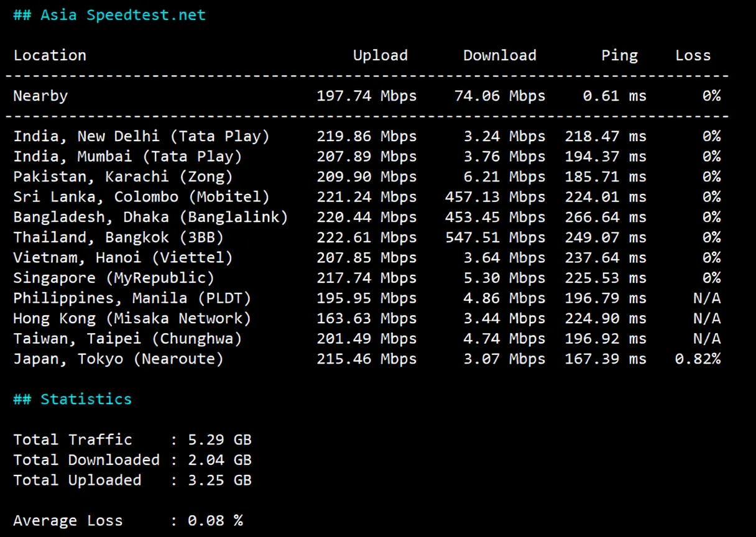Click average loss value 0.08 %
Image resolution: width=756 pixels, height=537 pixels.
(x=216, y=521)
